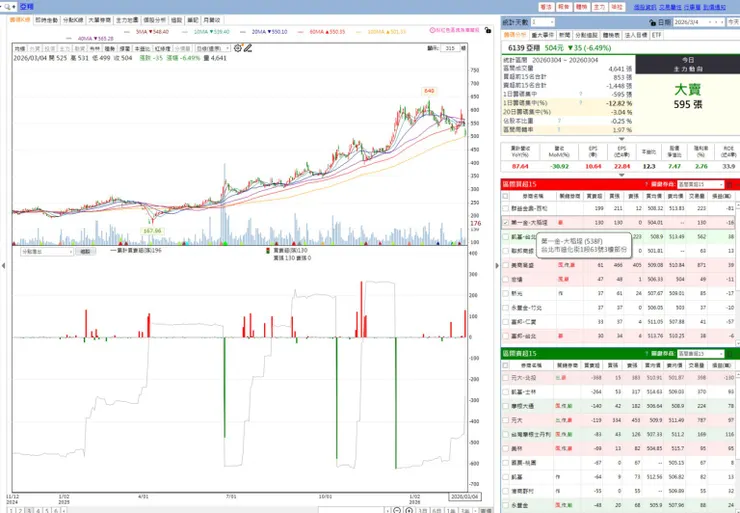Click the search magnifier icon at top left
The width and height of the screenshot is (740, 513).
click(x=7, y=7)
